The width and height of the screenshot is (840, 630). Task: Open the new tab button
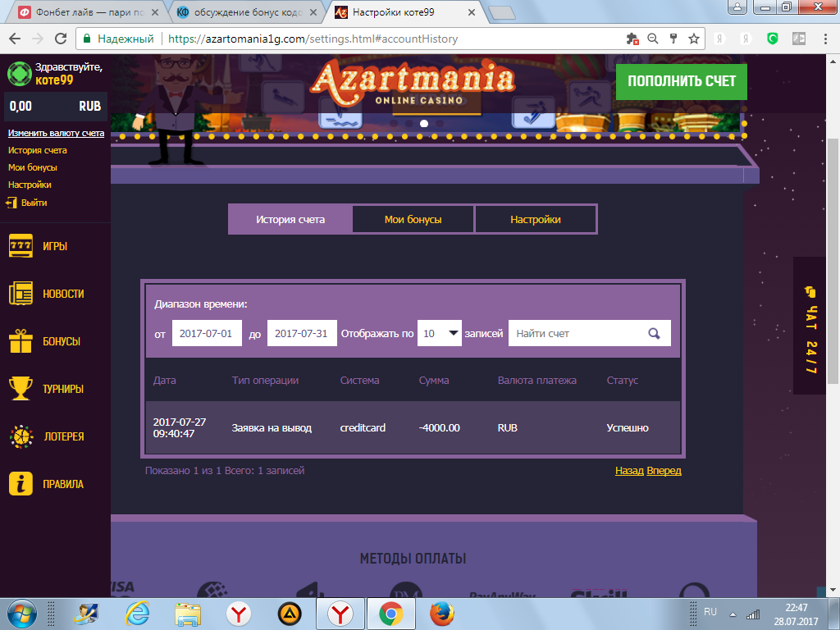click(x=502, y=13)
